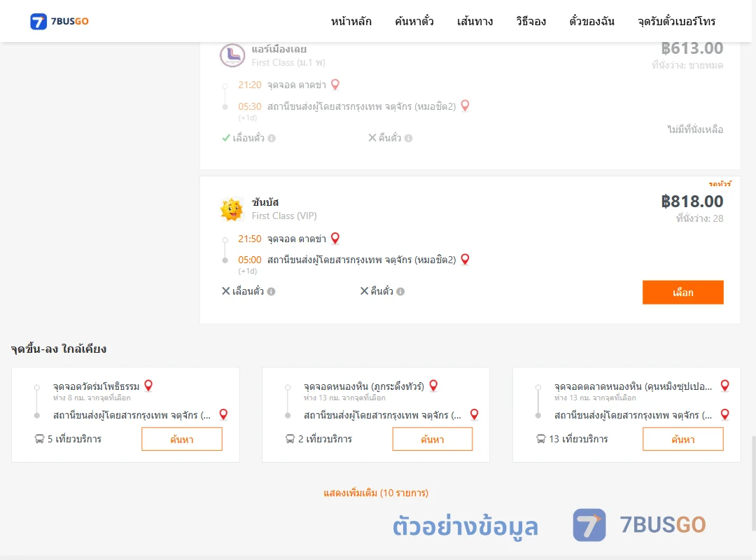Click the ไม่มีที่นั่งเหลือ text
The width and height of the screenshot is (756, 560).
pyautogui.click(x=695, y=129)
